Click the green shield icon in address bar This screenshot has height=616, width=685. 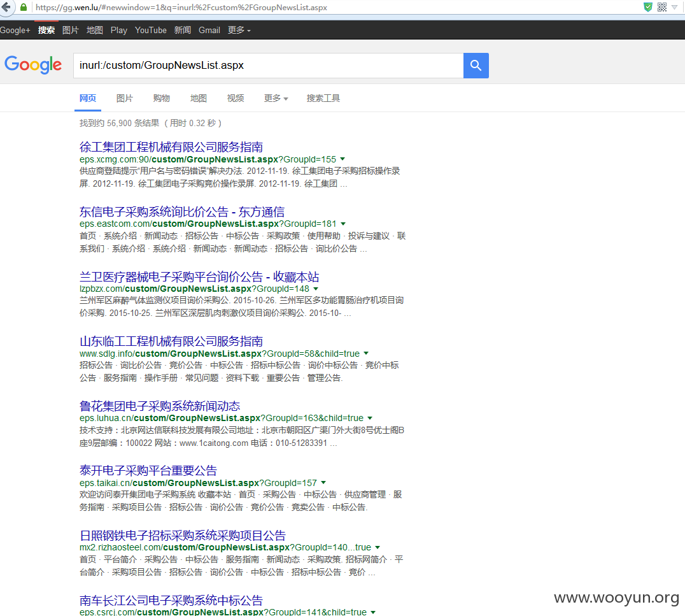[648, 7]
